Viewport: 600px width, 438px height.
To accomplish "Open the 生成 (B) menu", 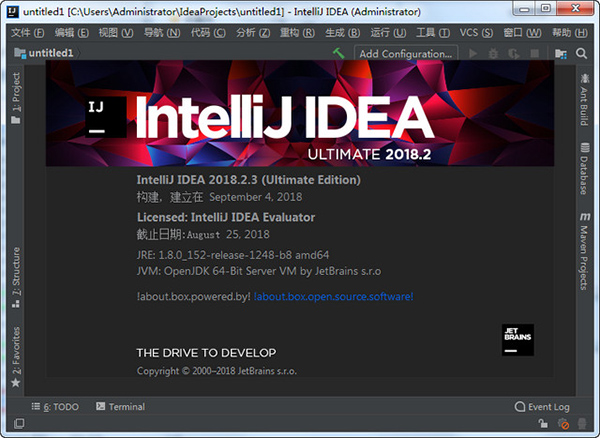I will point(342,33).
